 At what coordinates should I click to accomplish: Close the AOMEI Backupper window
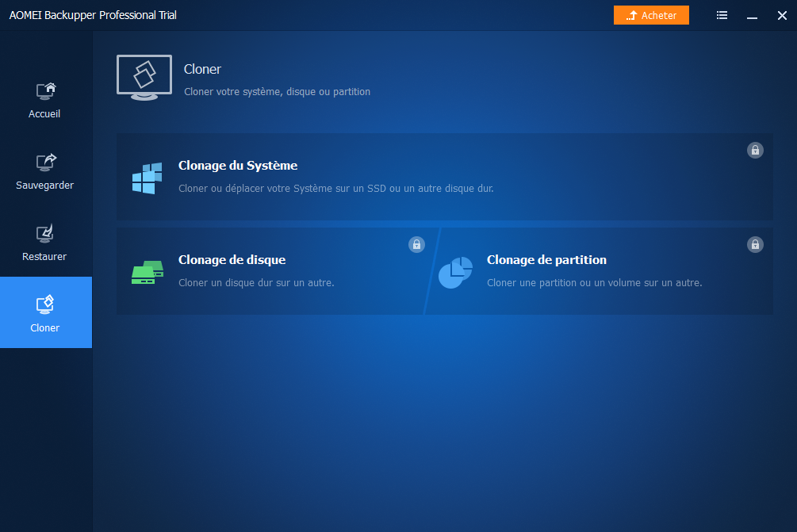782,15
